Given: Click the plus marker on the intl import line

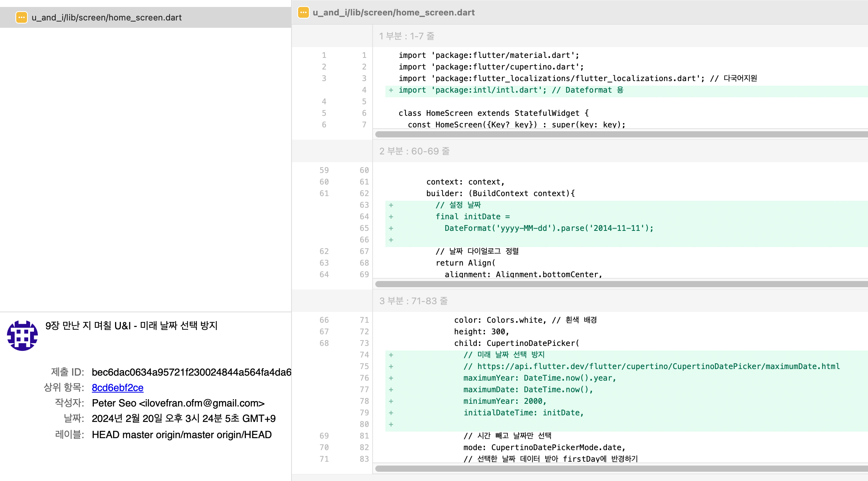Looking at the screenshot, I should [x=391, y=90].
